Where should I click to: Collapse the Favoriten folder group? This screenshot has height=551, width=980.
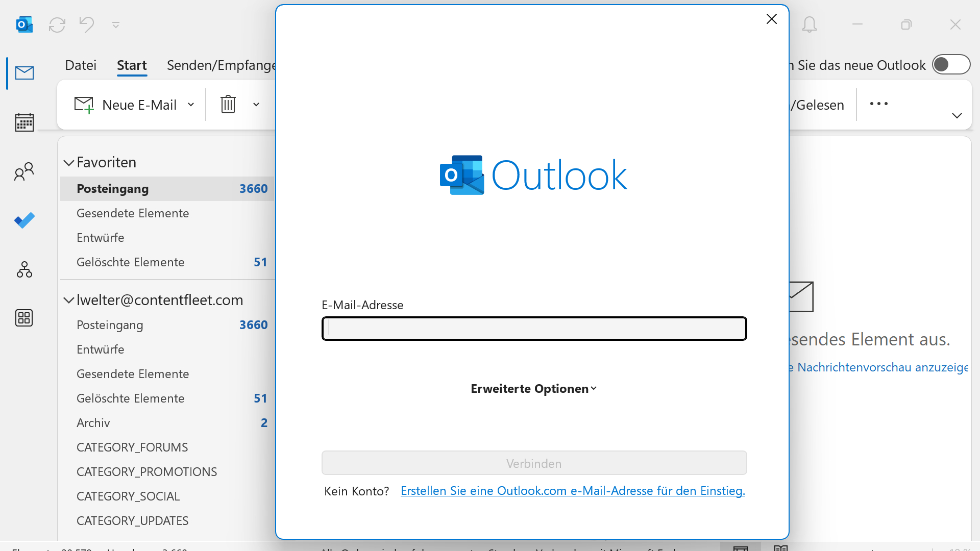click(x=69, y=163)
